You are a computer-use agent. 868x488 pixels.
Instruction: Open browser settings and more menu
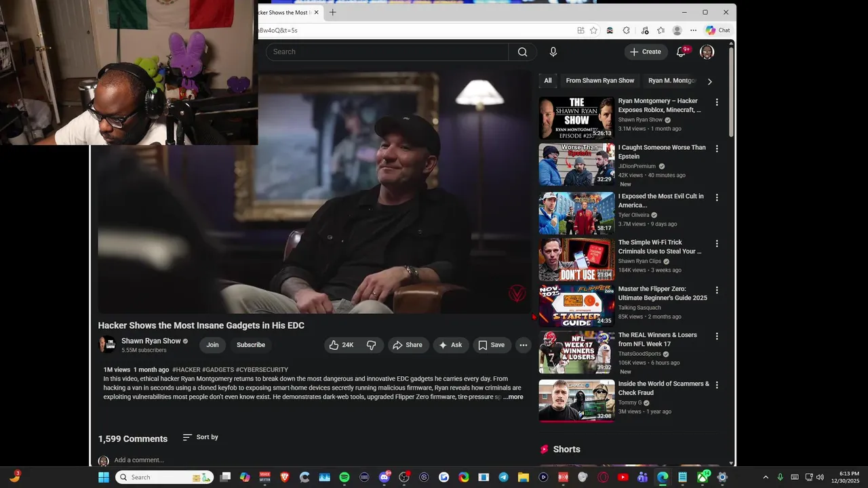(693, 30)
